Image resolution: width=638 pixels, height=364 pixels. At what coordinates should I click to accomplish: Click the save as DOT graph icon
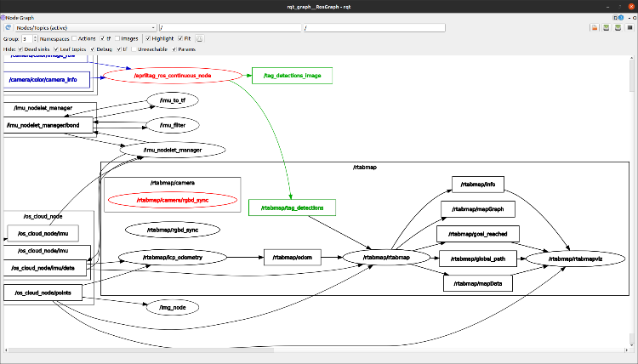click(x=606, y=27)
